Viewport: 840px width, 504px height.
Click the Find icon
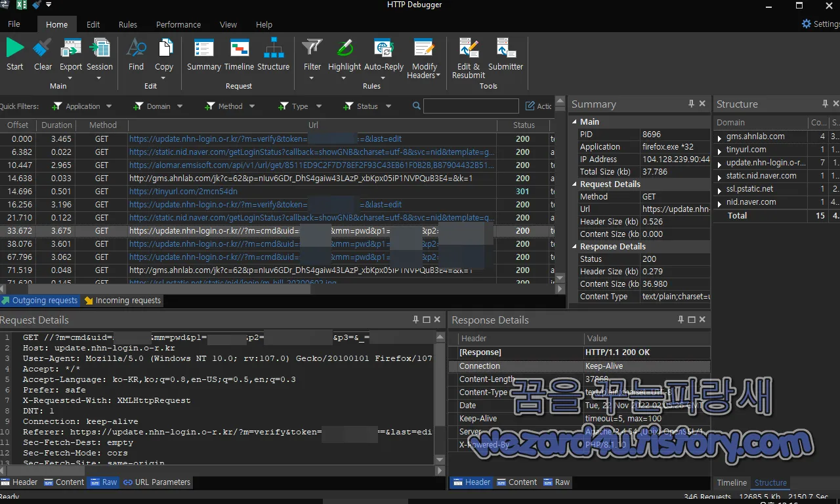click(136, 48)
